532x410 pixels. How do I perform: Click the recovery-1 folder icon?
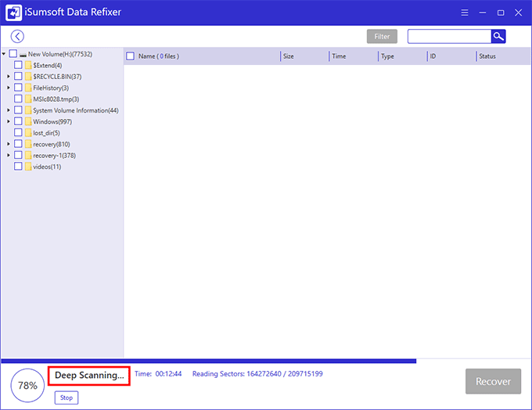28,155
